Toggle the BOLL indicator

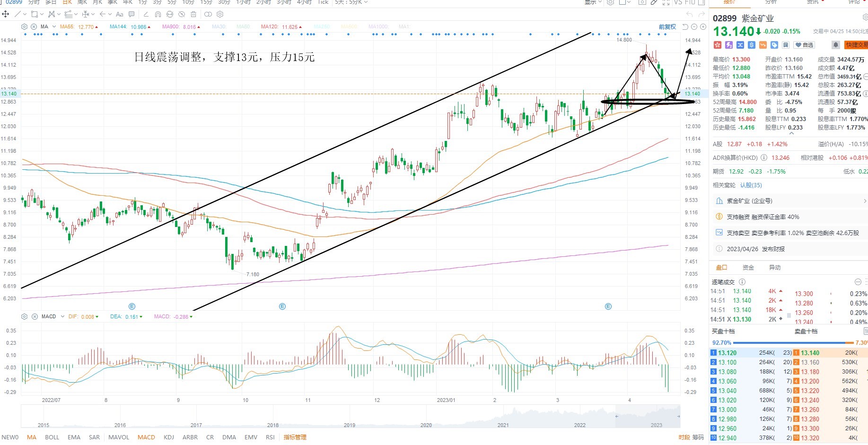click(52, 437)
